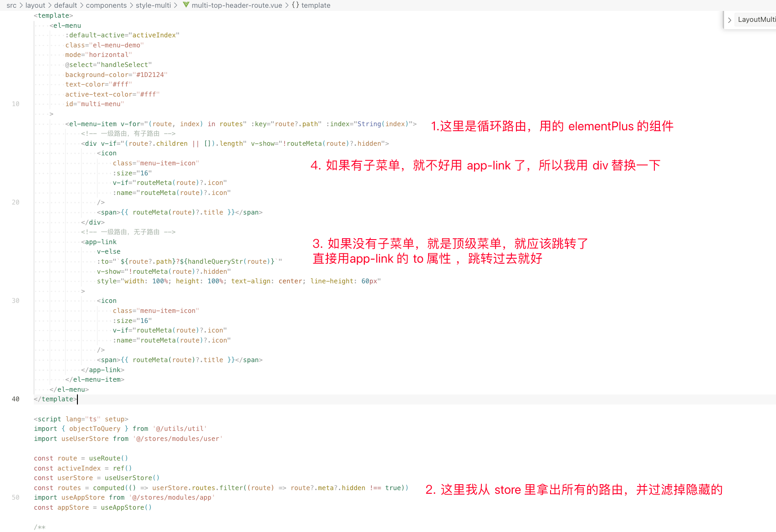Click the closing </template> tag
This screenshot has height=532, width=776.
click(x=56, y=399)
